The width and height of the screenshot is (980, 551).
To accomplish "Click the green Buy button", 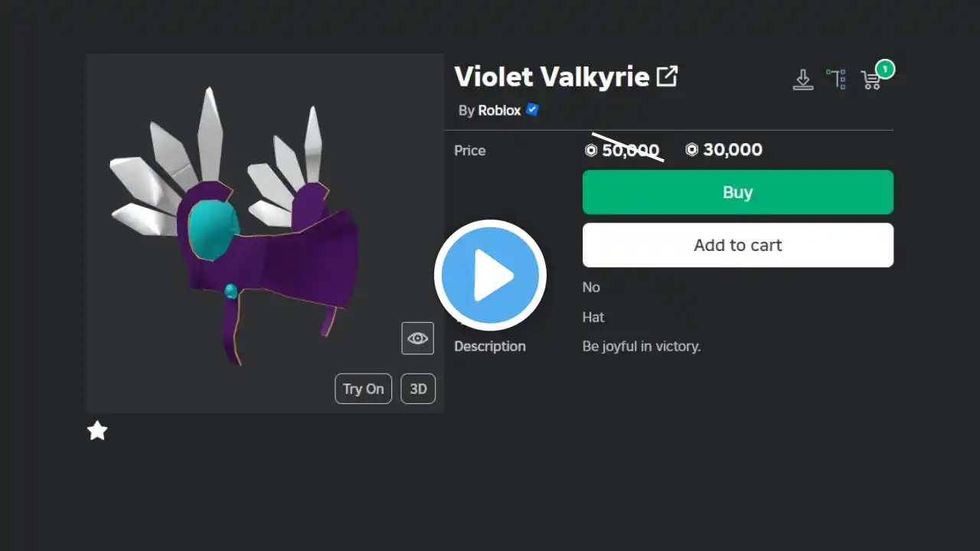I will [x=738, y=192].
